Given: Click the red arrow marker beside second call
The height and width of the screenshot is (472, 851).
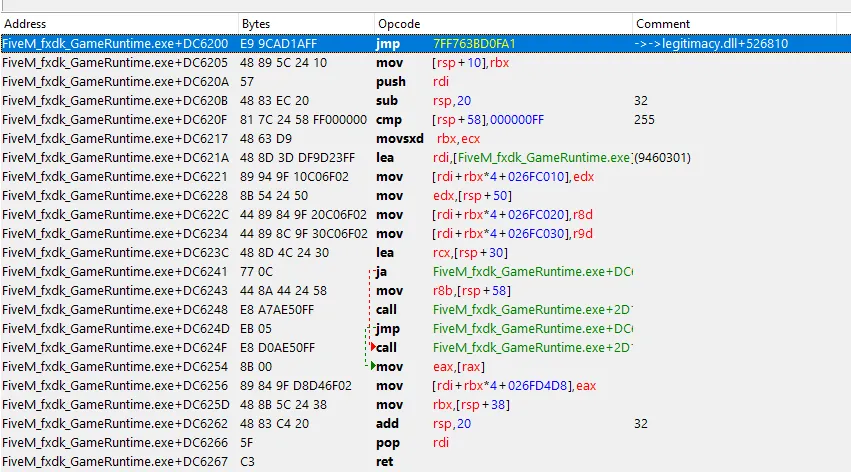Looking at the screenshot, I should click(373, 347).
